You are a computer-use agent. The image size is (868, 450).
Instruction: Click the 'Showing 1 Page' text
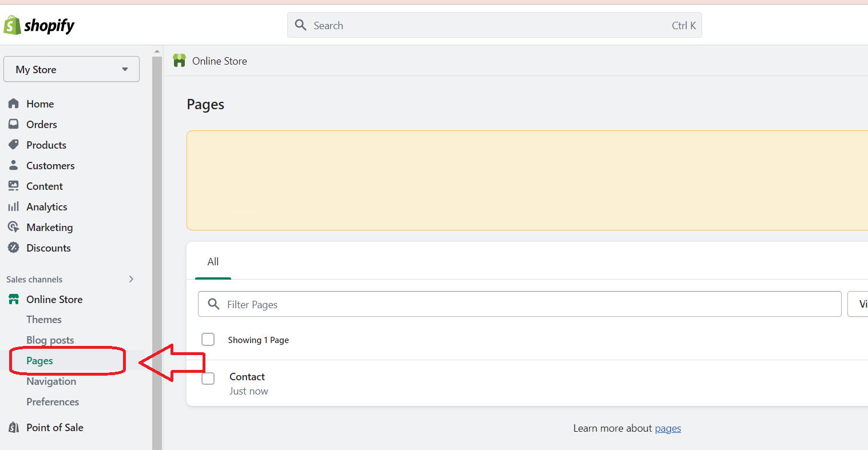259,340
